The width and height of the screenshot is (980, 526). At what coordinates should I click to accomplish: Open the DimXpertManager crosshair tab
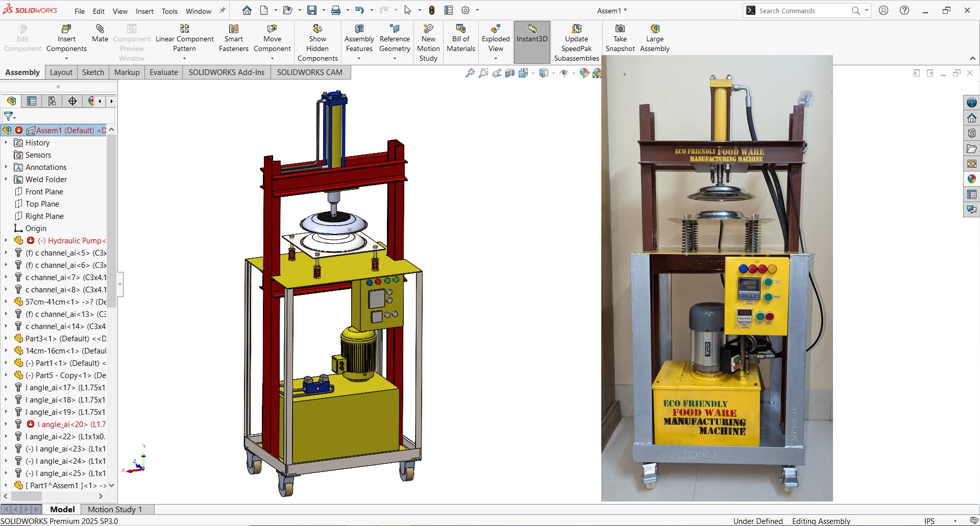point(72,101)
